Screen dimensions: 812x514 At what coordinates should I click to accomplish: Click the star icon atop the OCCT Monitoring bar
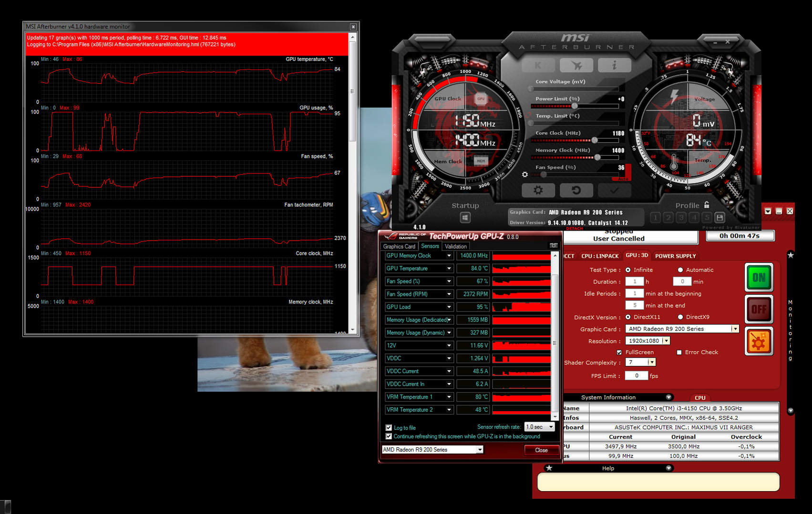pos(791,255)
